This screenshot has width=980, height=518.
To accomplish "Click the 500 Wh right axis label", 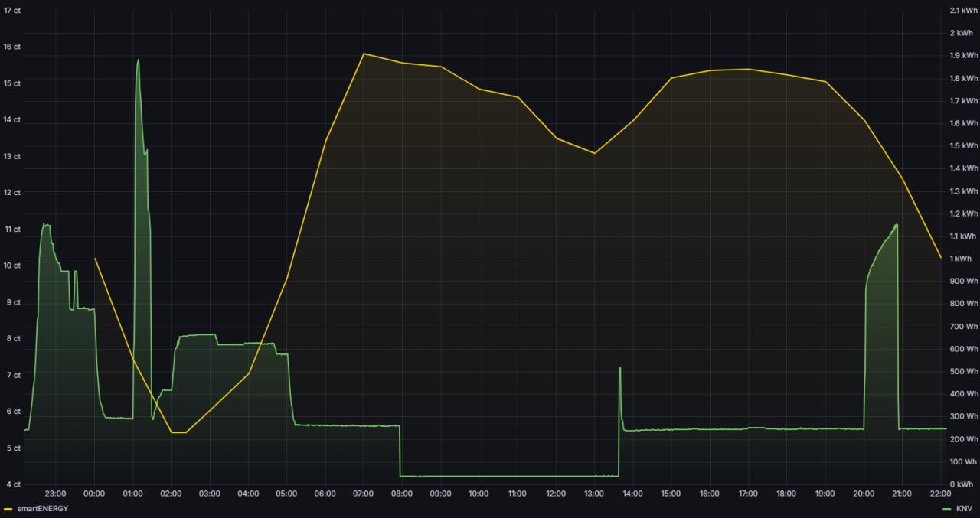I will [964, 372].
